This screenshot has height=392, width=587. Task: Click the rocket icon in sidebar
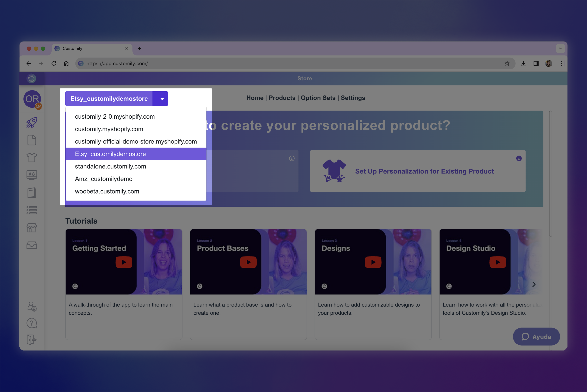32,122
